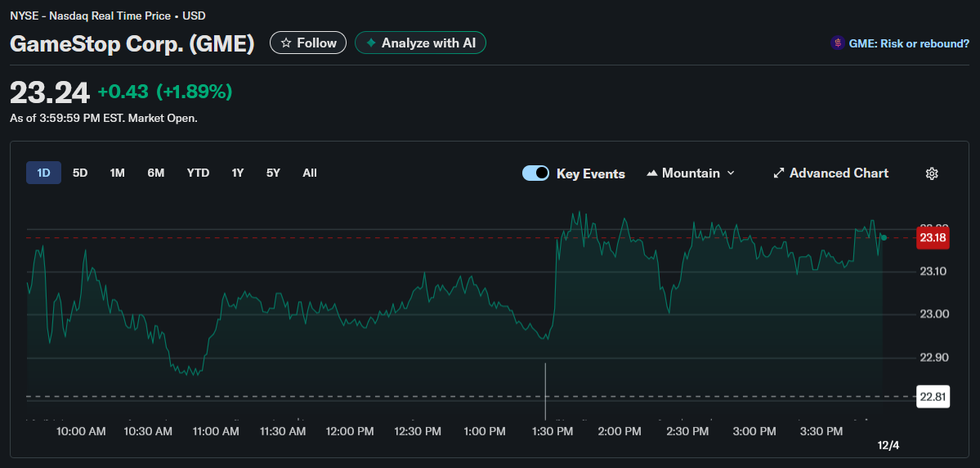Show the All time range

point(310,173)
